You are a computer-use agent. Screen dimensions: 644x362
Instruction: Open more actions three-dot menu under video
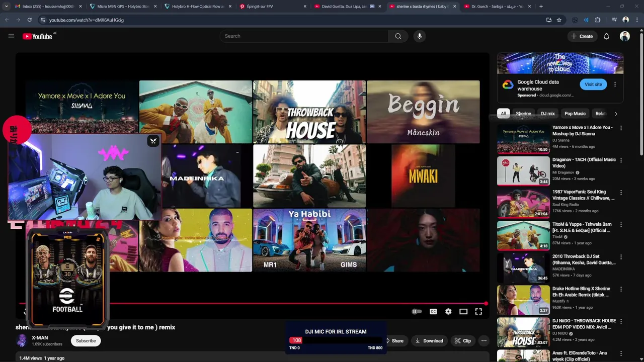(484, 341)
